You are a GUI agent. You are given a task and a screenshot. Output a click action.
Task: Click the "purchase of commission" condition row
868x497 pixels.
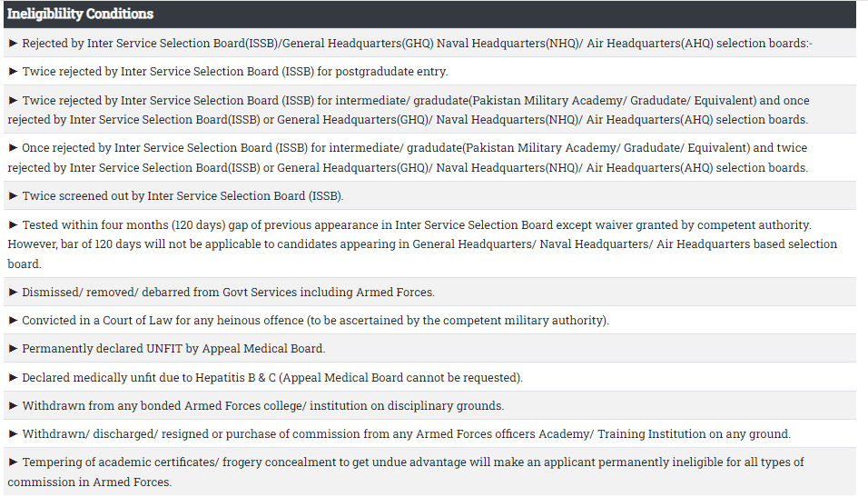click(406, 434)
